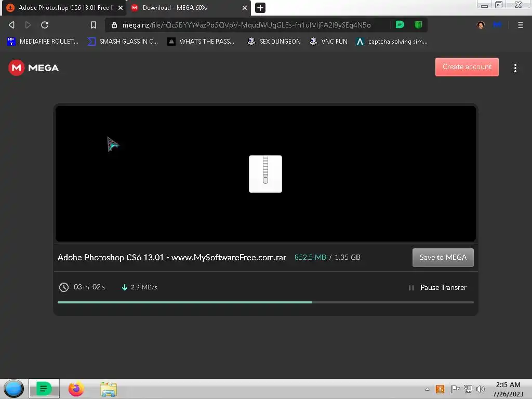Open a new tab with plus button
The height and width of the screenshot is (399, 532).
[260, 8]
